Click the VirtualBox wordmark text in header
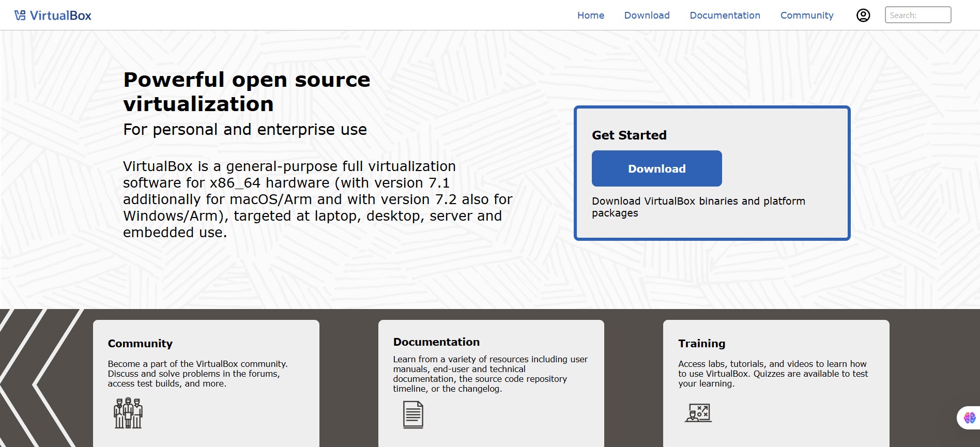The width and height of the screenshot is (980, 447). click(60, 16)
